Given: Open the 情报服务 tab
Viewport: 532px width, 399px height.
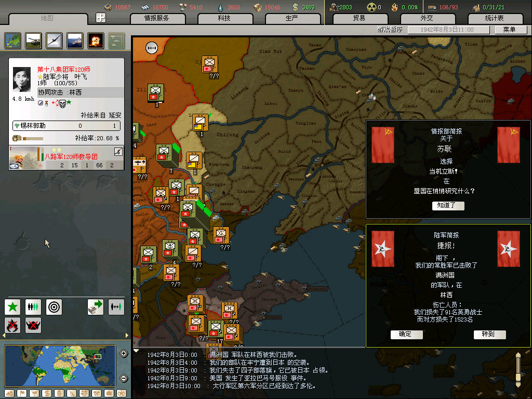Looking at the screenshot, I should coord(157,18).
